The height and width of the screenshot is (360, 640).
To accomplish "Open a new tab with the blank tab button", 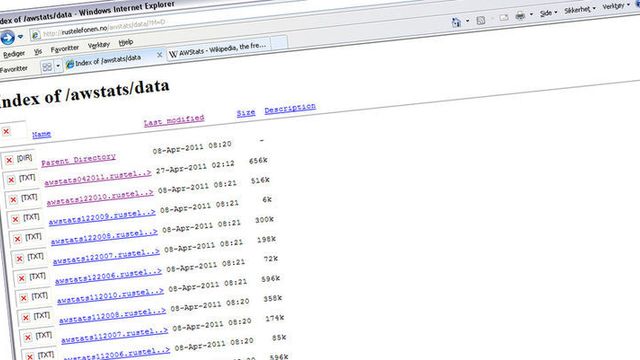I will (279, 42).
